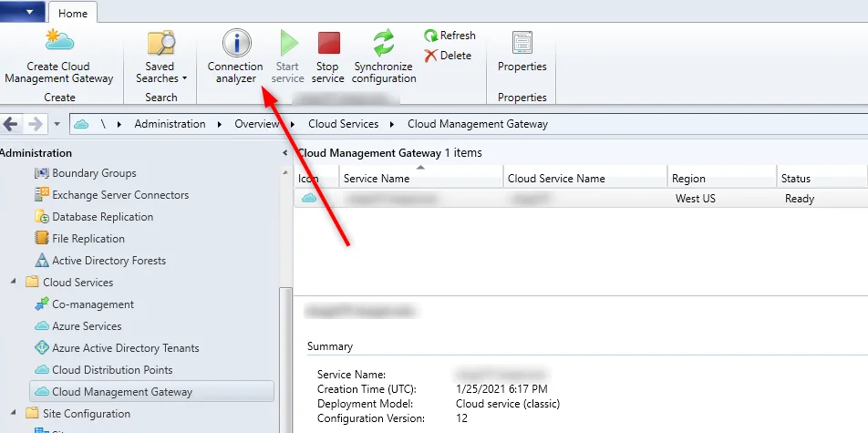The image size is (868, 433).
Task: Expand the Site Configuration tree node
Action: click(14, 414)
